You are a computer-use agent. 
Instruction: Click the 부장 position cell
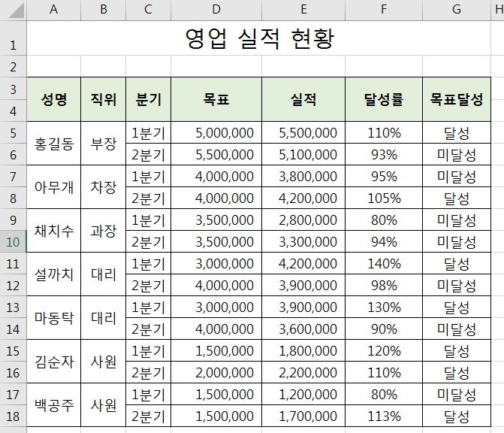103,144
